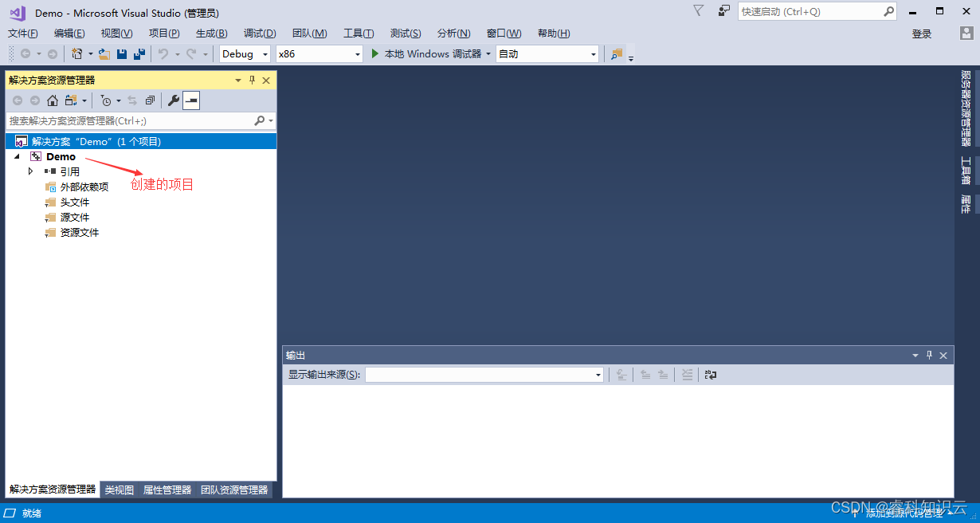980x523 pixels.
Task: Switch views with the solution/folder view icon
Action: [71, 100]
